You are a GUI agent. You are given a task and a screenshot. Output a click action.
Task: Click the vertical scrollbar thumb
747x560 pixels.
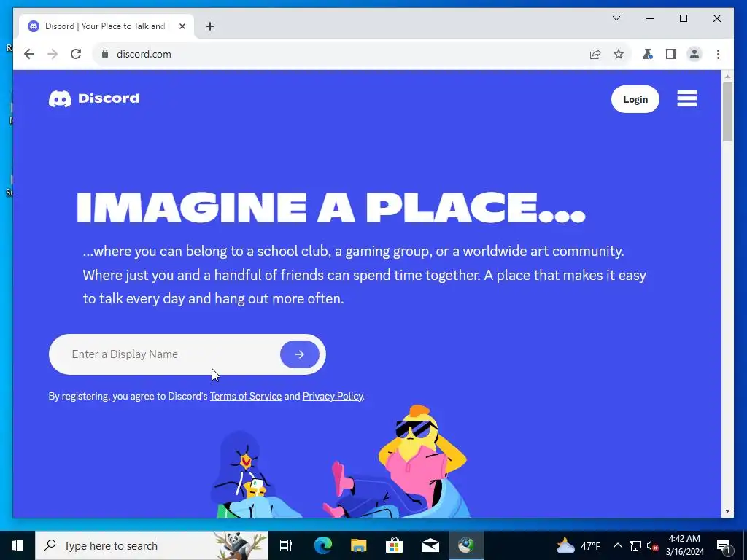click(x=727, y=112)
